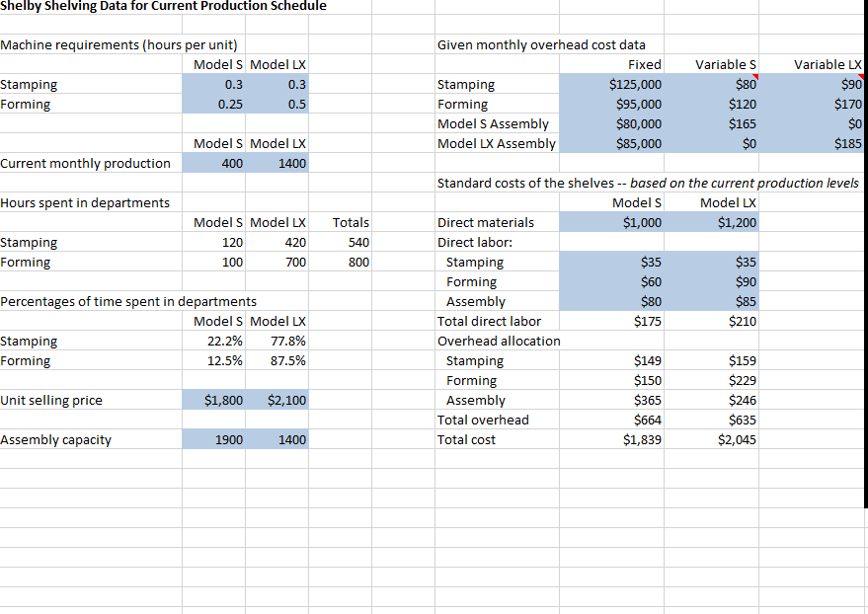Select Forming direct labor Model S $60
Screen dimensions: 868x614
(611, 282)
